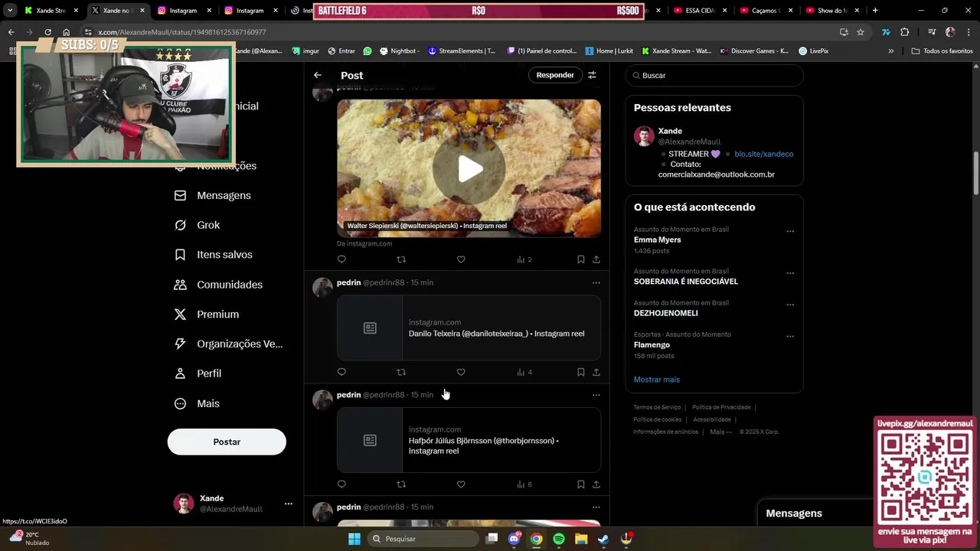Open more options for DEZHOJENOMELI trend
This screenshot has height=551, width=980.
[x=790, y=305]
